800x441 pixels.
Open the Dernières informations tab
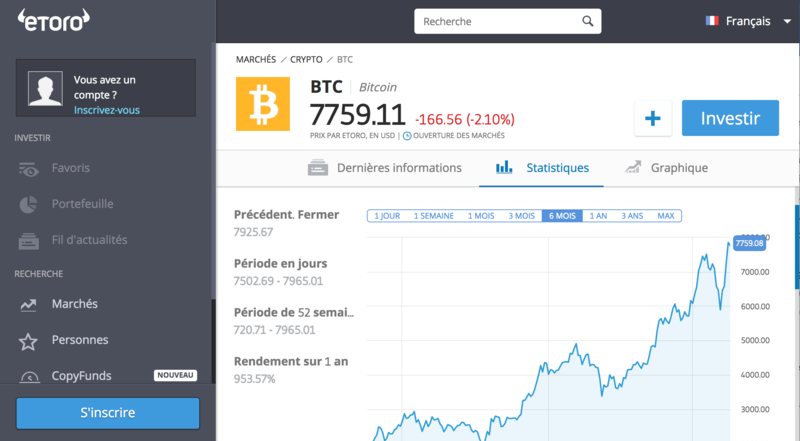tap(385, 168)
